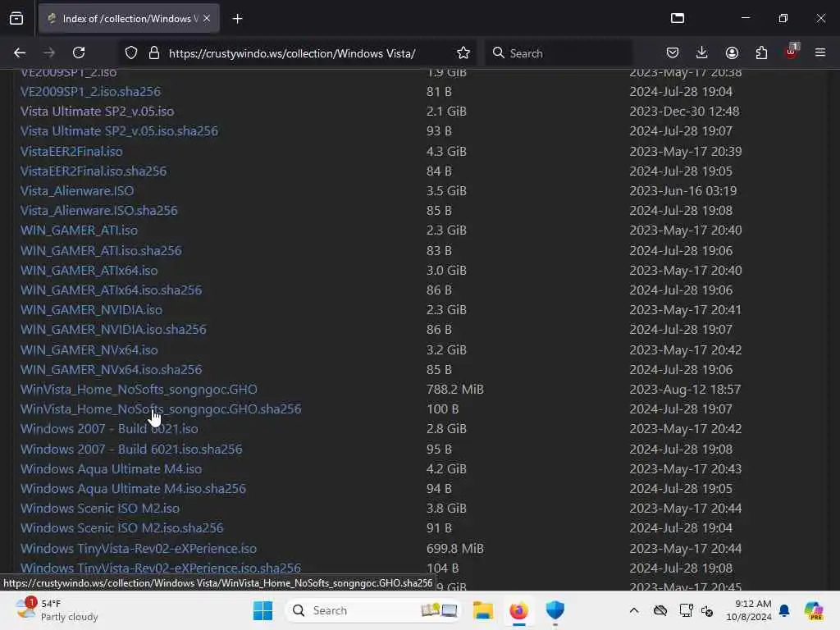Download WIN_GAMER_NVx64.iso
Screen dimensions: 840x630
89,349
